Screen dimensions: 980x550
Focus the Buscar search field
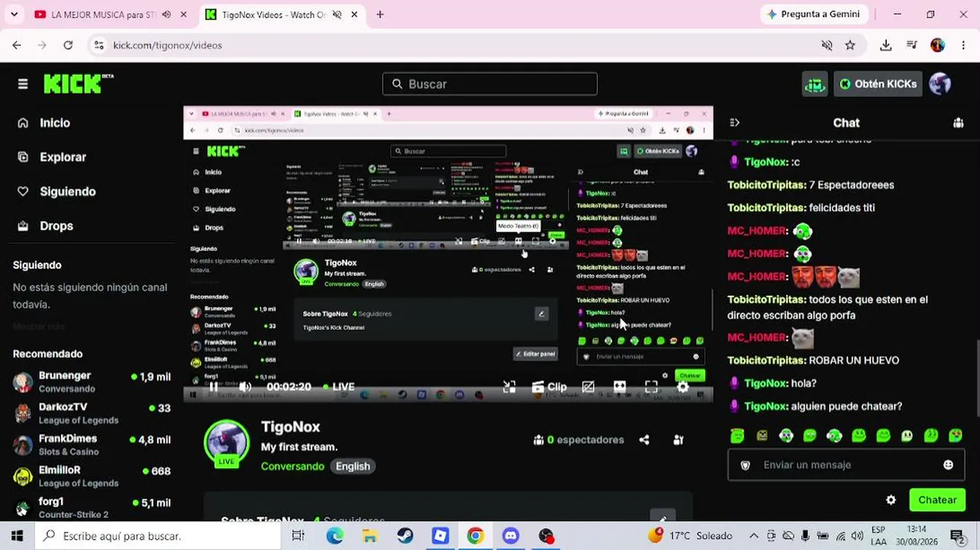click(490, 84)
